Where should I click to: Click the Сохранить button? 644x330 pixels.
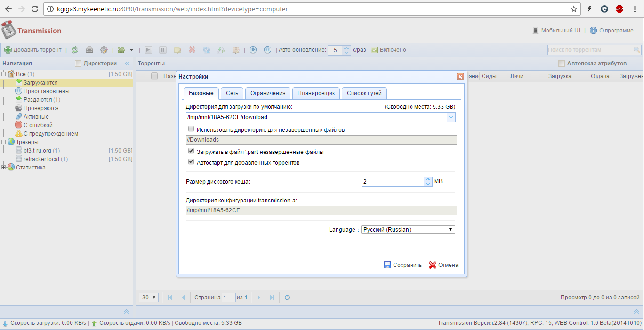pos(403,265)
